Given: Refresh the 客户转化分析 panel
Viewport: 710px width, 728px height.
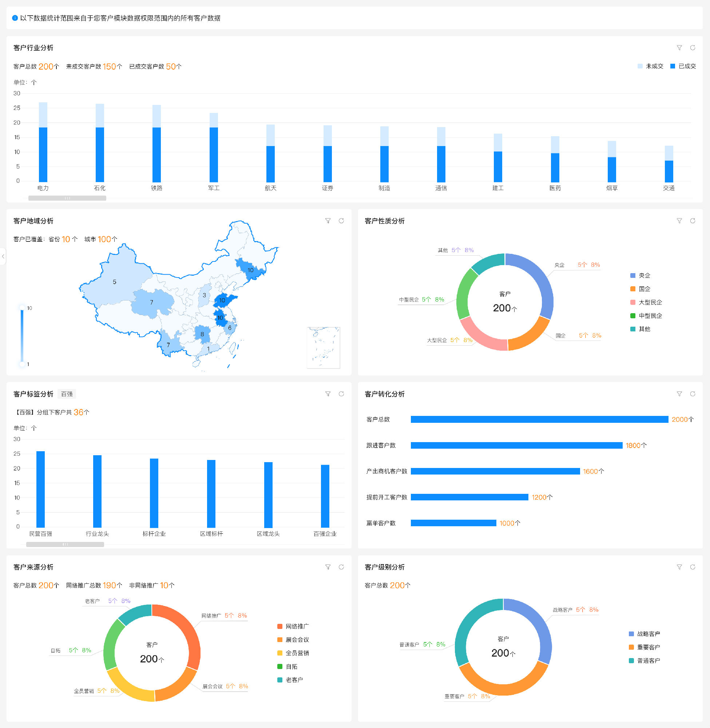Looking at the screenshot, I should coord(693,394).
